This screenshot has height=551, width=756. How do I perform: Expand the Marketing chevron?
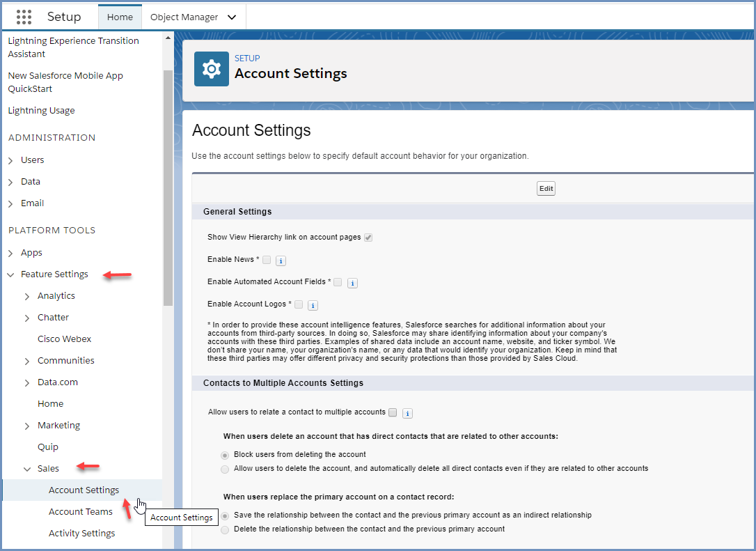click(27, 426)
